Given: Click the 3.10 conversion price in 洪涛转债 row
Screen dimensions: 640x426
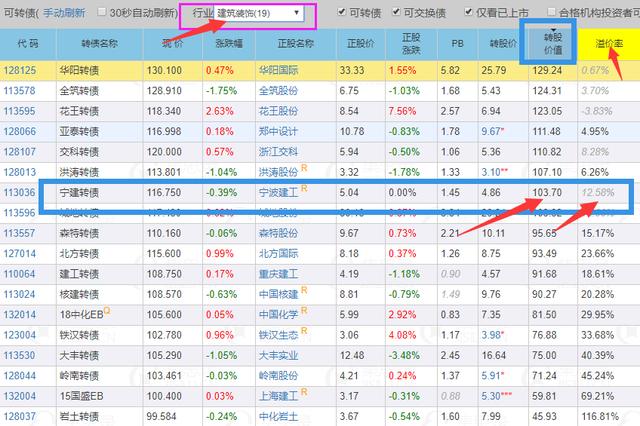Looking at the screenshot, I should (x=491, y=172).
